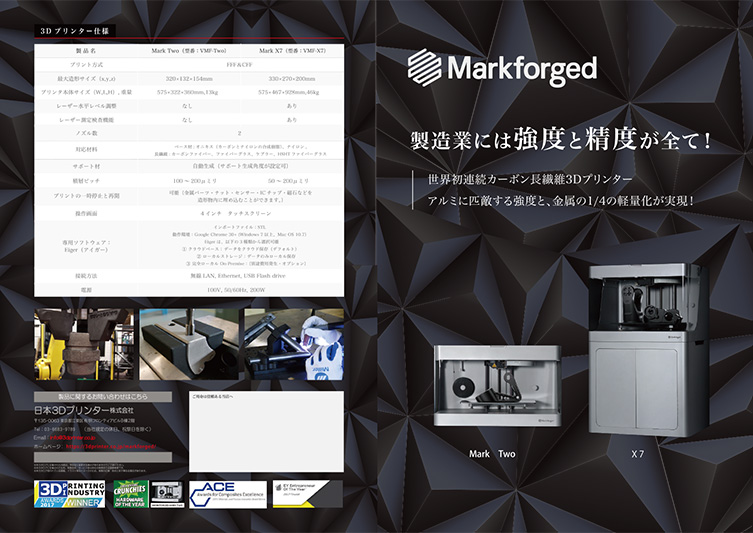Click the blank dealer stamp box
Viewport: 753px width, 533px height.
click(x=266, y=431)
